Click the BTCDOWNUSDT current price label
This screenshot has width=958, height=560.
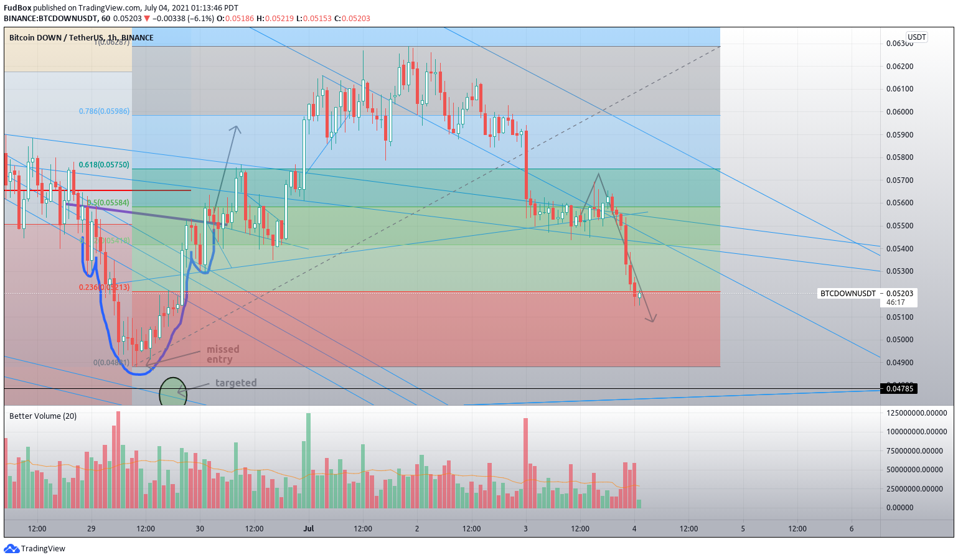click(848, 293)
